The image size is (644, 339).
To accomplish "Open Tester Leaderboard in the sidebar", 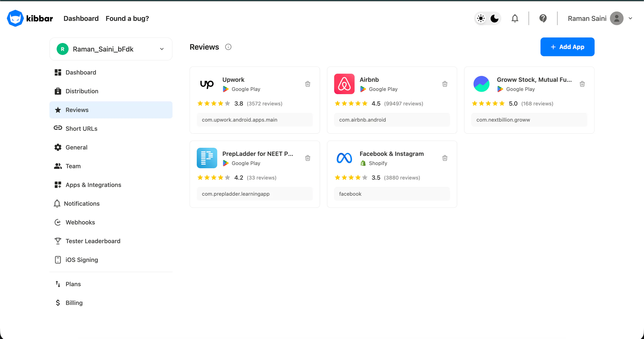I will point(111,241).
